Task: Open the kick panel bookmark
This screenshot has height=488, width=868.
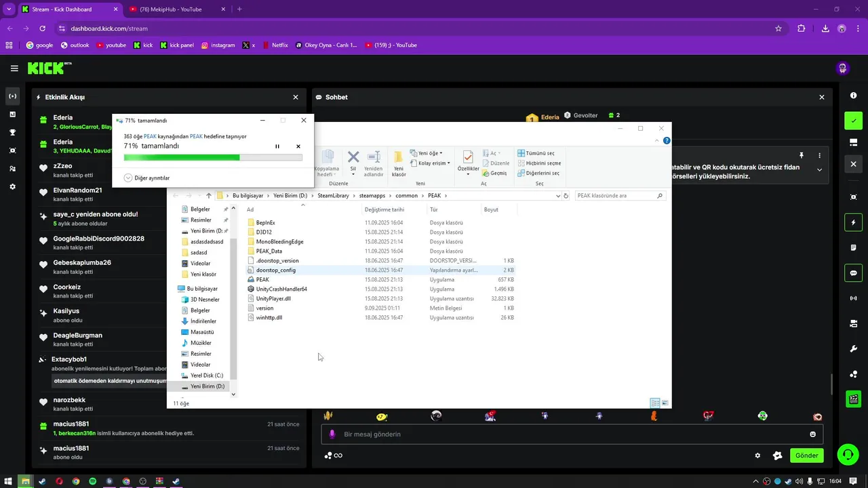Action: [177, 45]
